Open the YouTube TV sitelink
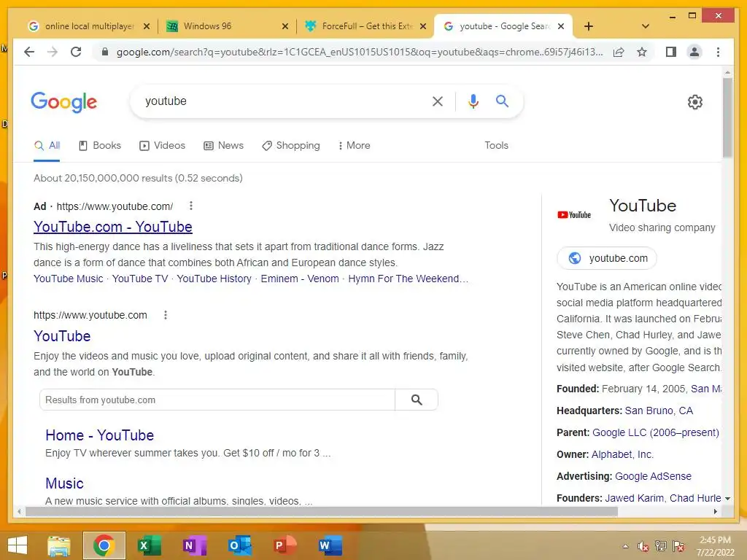The width and height of the screenshot is (747, 560). [x=140, y=279]
